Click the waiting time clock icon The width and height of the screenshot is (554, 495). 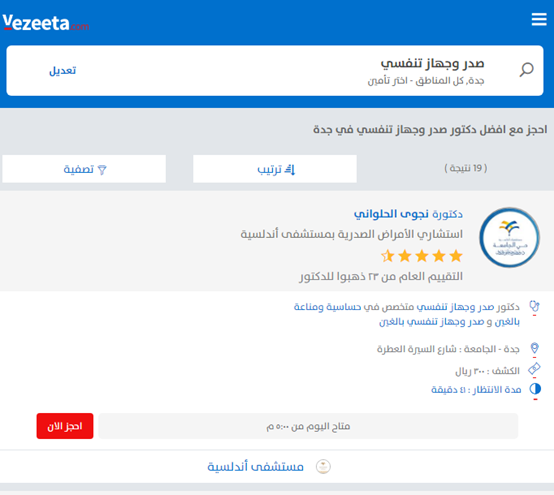535,389
